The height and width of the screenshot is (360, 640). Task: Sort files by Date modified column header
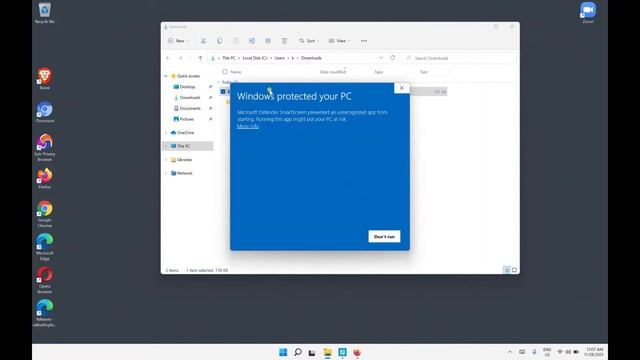click(x=333, y=72)
